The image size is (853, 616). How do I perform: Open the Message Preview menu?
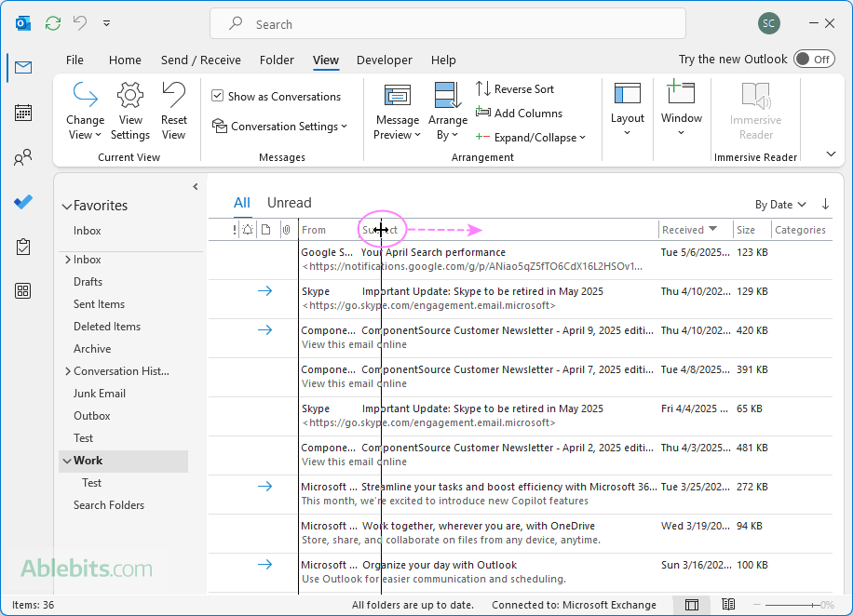397,112
